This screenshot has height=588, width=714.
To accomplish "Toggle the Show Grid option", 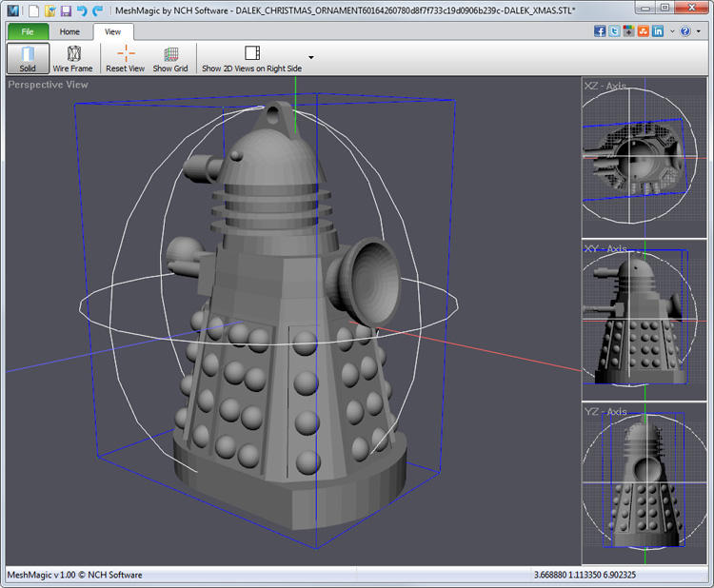I will [170, 59].
